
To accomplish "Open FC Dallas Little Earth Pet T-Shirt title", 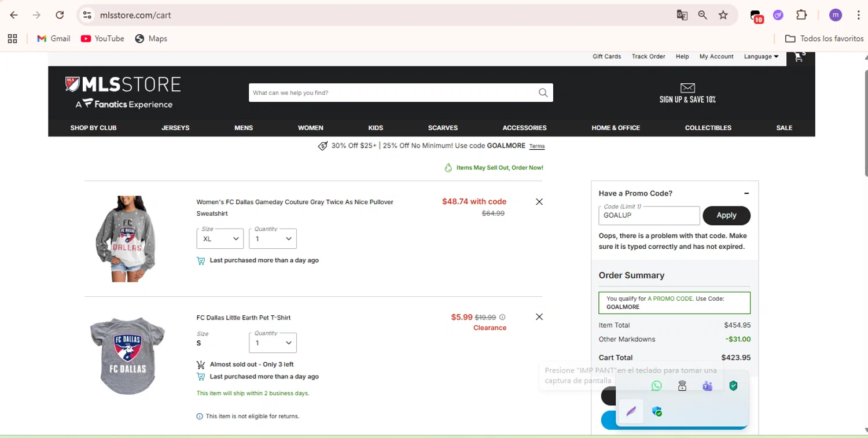I will tap(244, 318).
